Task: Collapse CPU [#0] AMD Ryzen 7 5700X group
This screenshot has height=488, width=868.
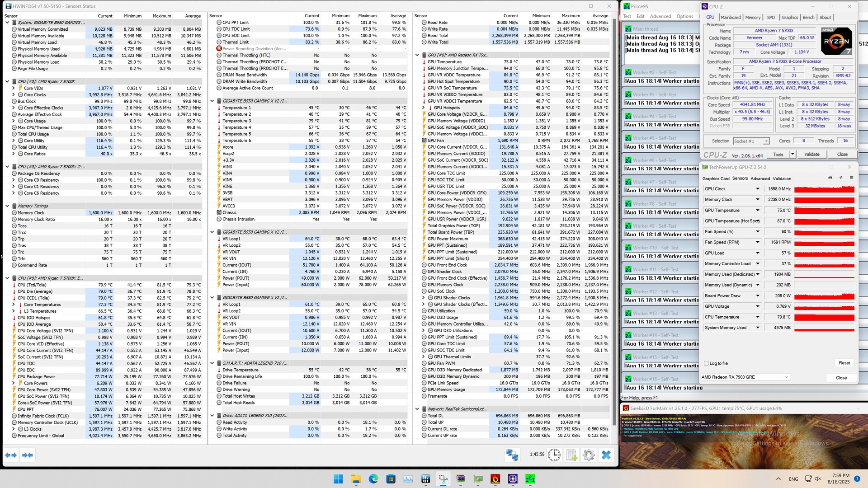Action: click(x=7, y=82)
